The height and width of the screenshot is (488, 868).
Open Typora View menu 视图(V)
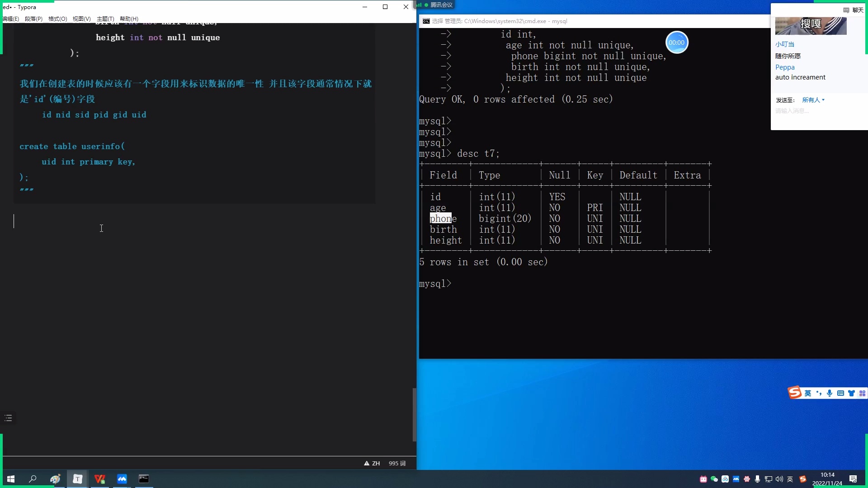point(81,19)
